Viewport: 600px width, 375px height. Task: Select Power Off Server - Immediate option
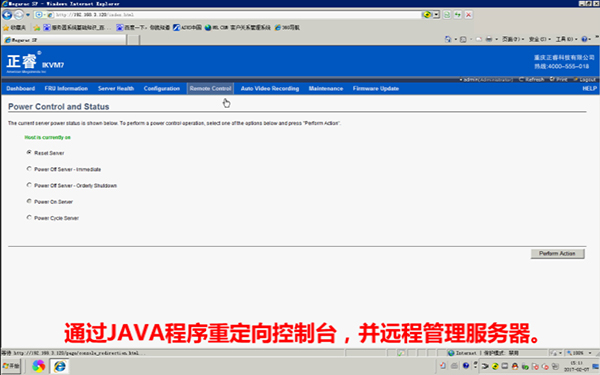tap(29, 169)
